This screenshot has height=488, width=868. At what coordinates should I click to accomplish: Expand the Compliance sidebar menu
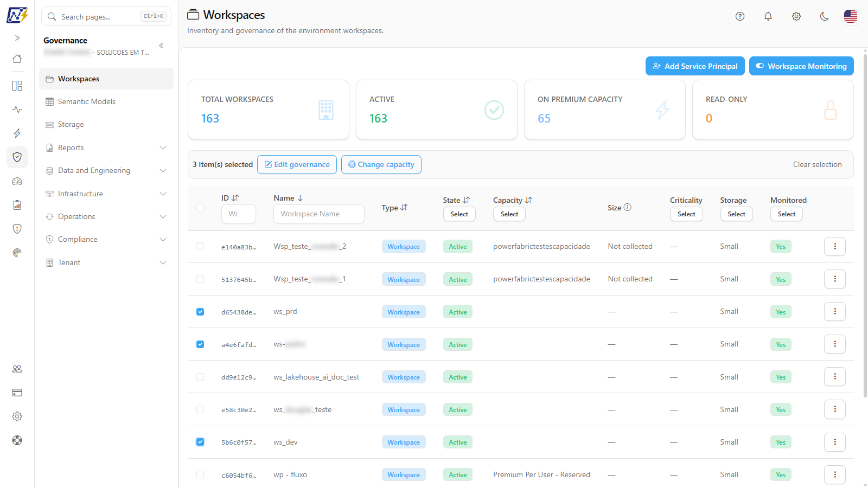[106, 239]
